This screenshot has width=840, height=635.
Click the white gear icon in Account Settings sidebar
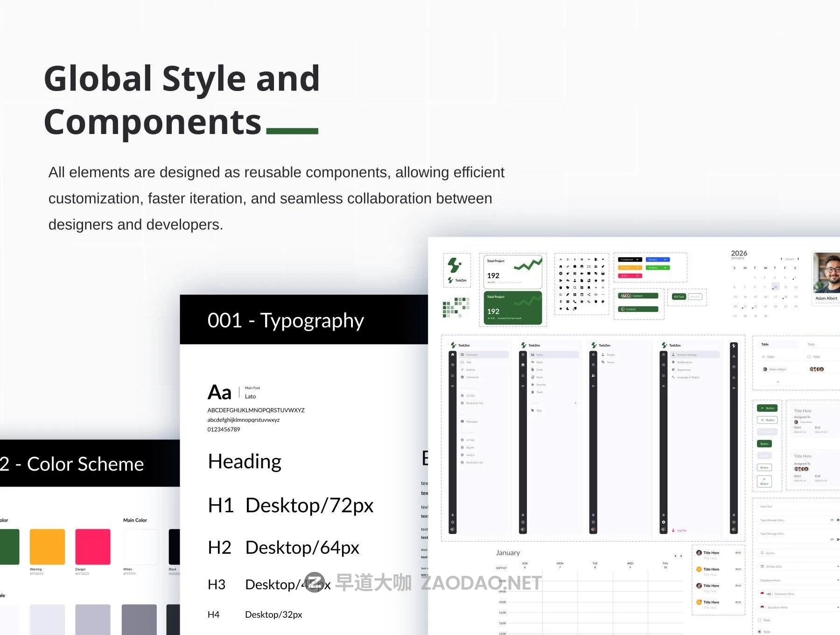[664, 522]
